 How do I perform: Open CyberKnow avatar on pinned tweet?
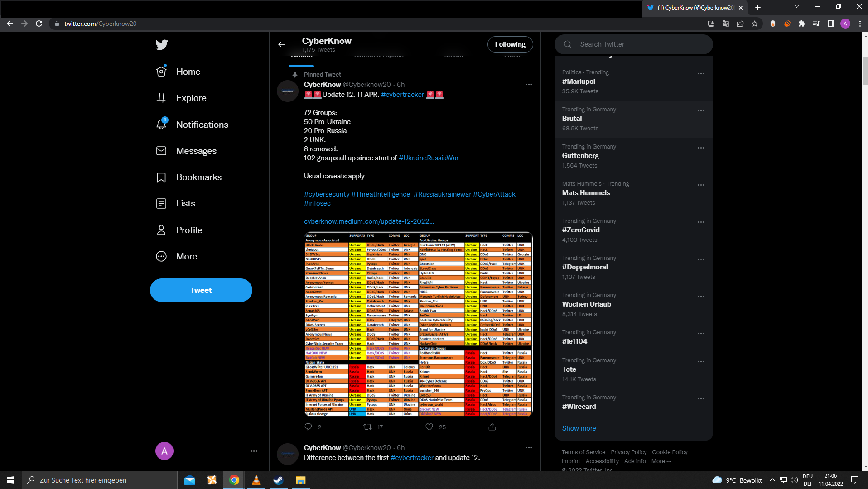click(x=288, y=91)
